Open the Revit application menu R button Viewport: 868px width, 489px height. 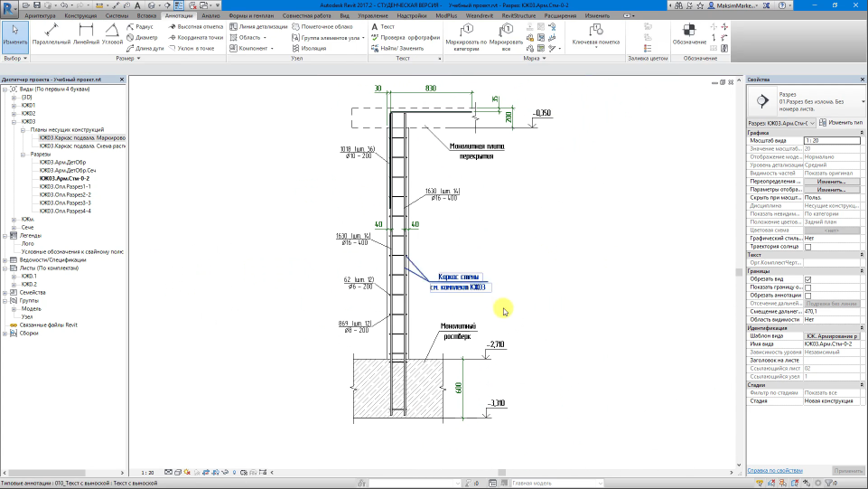tap(9, 8)
